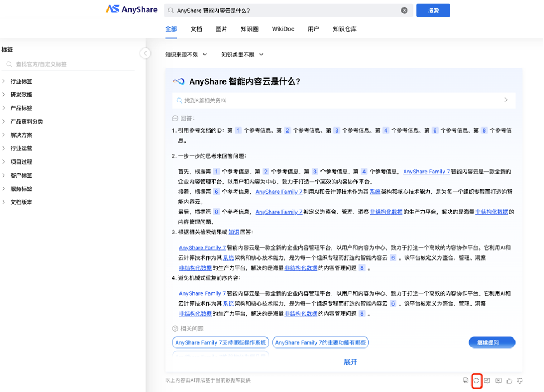Image resolution: width=544 pixels, height=392 pixels.
Task: Collapse the answer using the icon before 回答
Action: point(175,119)
